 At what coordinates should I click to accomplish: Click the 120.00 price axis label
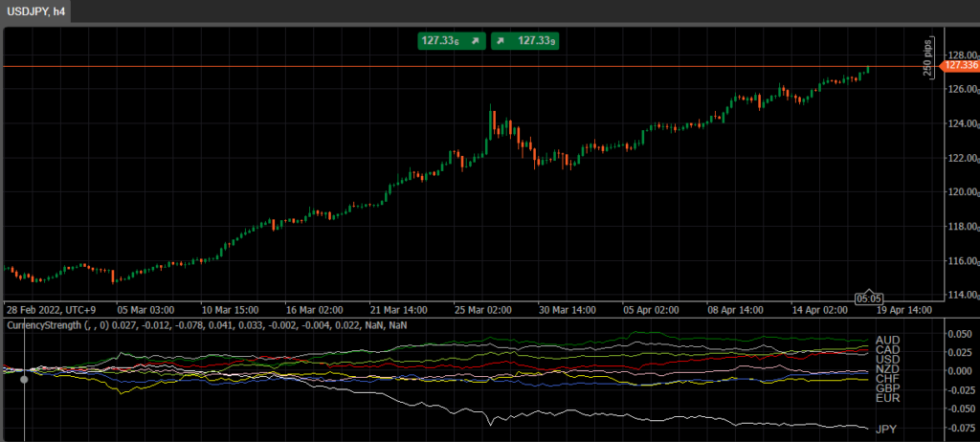[x=962, y=192]
